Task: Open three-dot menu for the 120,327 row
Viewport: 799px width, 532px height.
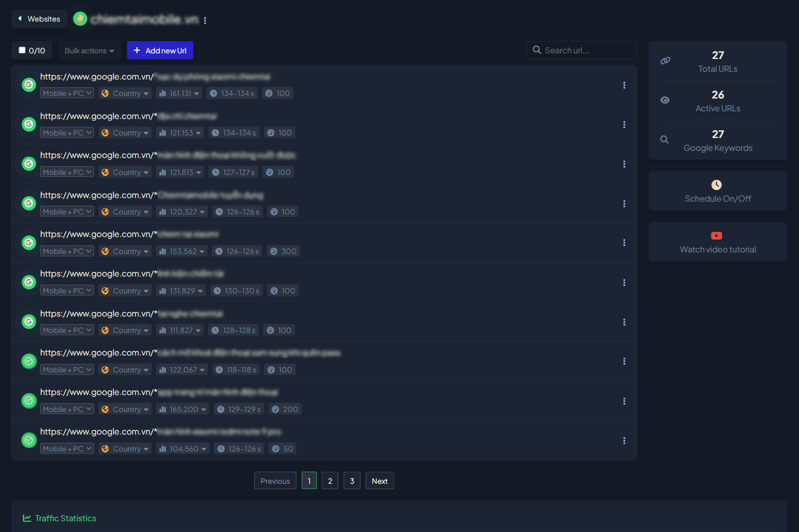Action: 624,204
